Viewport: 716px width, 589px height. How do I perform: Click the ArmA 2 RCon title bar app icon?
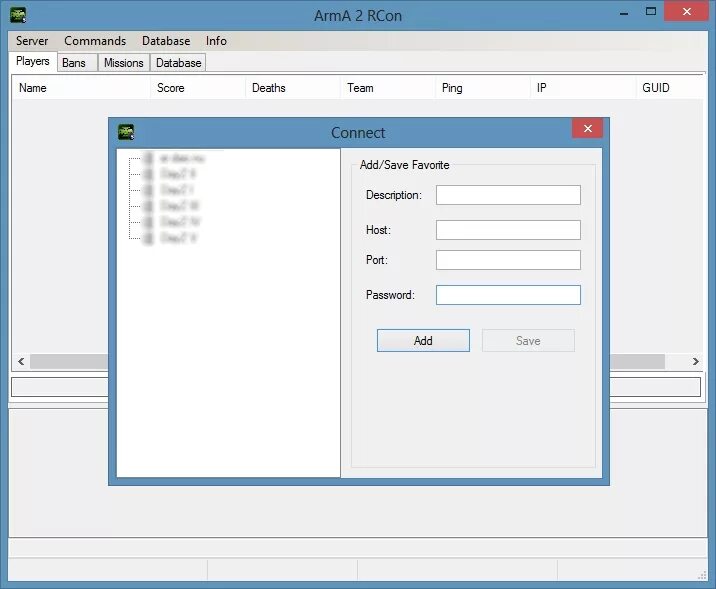click(x=18, y=15)
